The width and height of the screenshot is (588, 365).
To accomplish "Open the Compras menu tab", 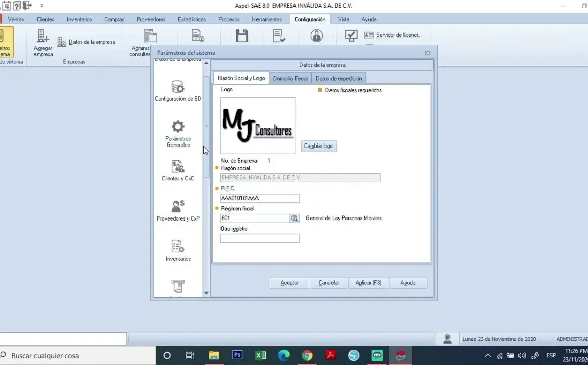I will coord(114,19).
